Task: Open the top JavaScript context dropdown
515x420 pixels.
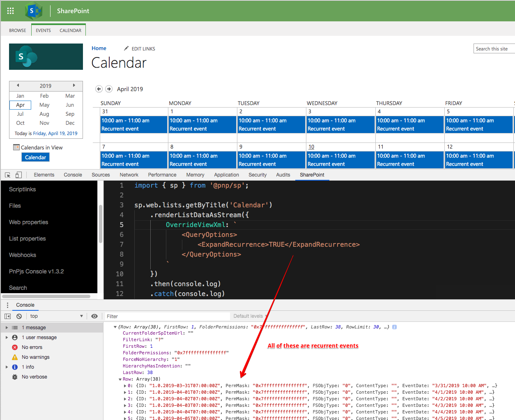Action: [56, 316]
